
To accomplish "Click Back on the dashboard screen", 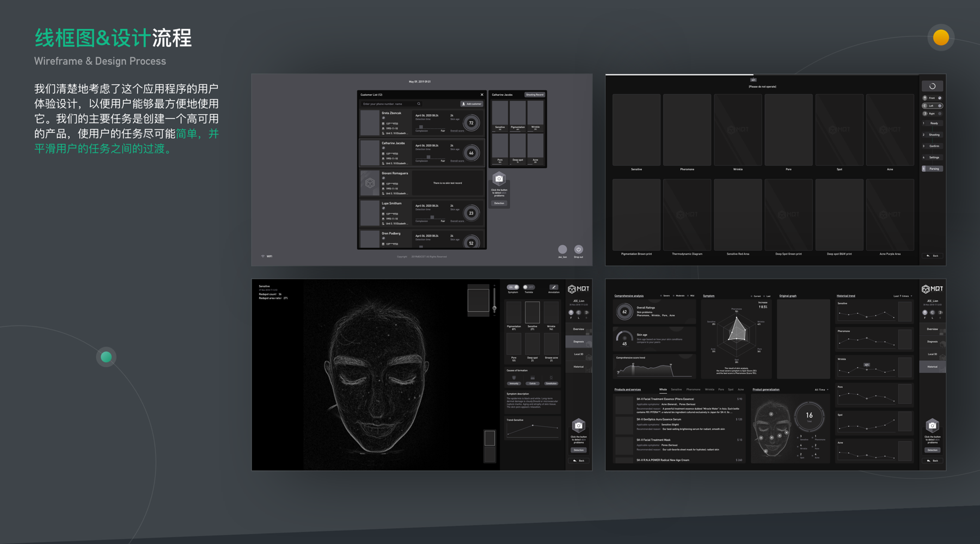I will [x=933, y=461].
